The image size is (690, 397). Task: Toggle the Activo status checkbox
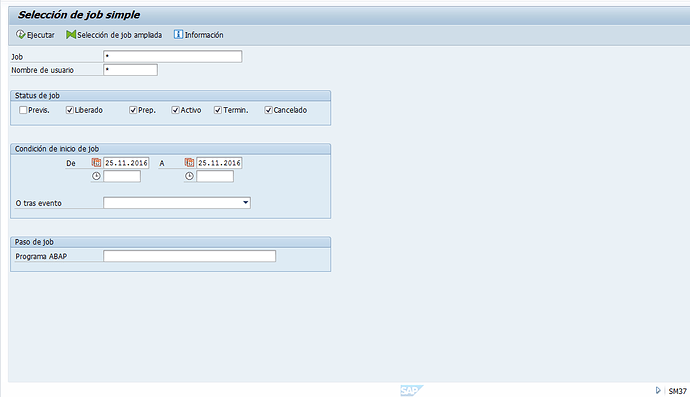coord(176,110)
